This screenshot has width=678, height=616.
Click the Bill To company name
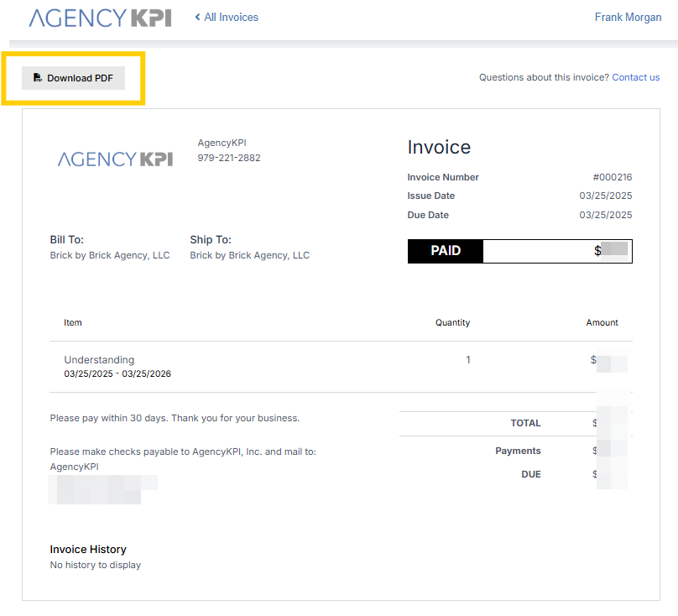pos(110,256)
